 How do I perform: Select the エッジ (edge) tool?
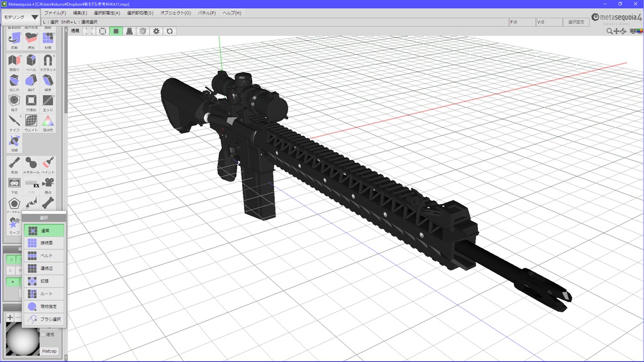click(x=48, y=102)
